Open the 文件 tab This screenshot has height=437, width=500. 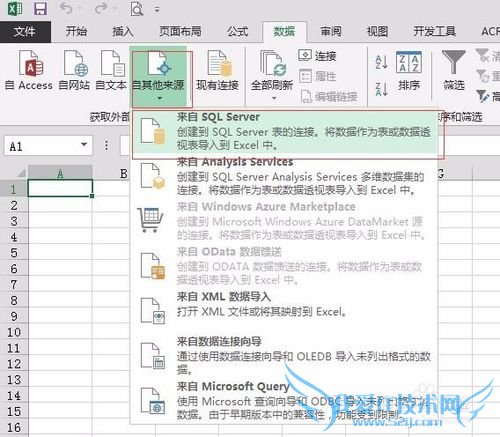tap(25, 32)
